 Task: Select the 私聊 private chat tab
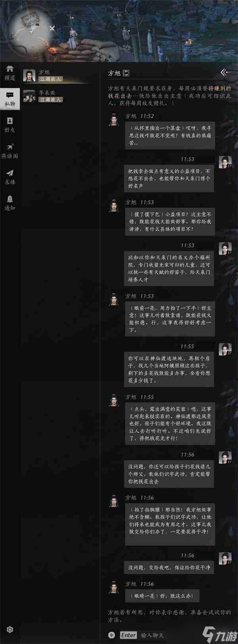click(x=10, y=99)
